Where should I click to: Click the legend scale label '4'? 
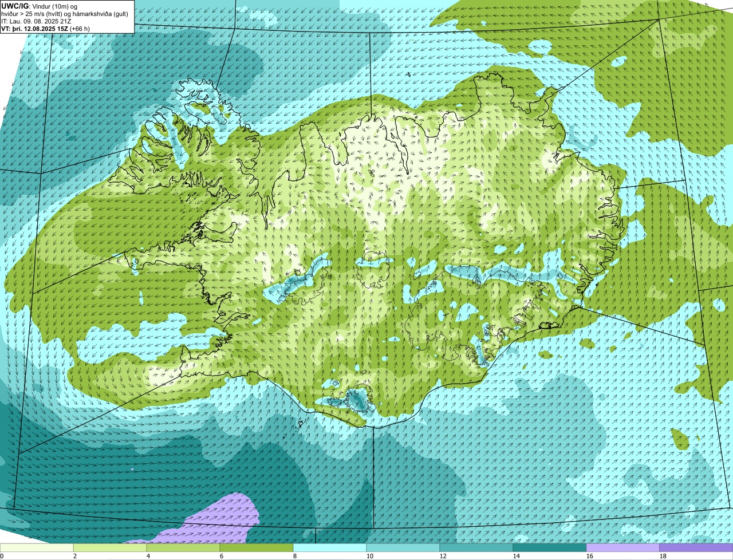point(148,556)
